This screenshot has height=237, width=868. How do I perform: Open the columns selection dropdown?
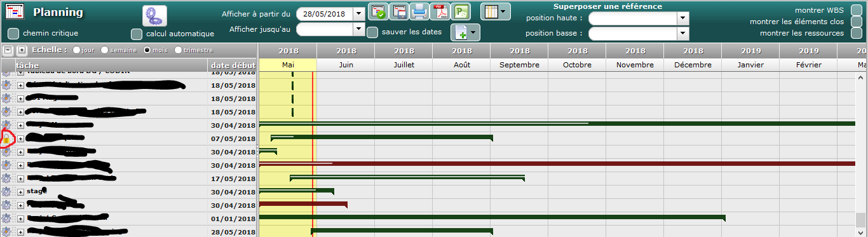[495, 11]
